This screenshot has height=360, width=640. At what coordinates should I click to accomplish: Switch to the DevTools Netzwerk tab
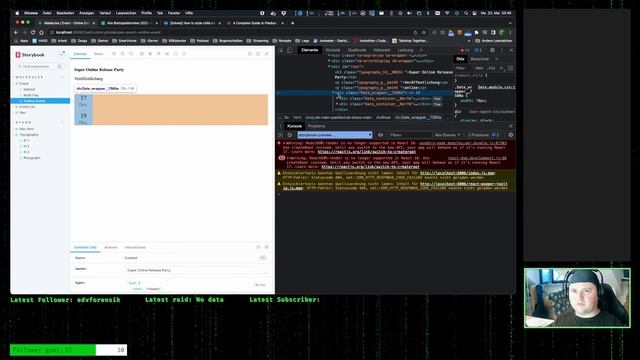click(382, 50)
